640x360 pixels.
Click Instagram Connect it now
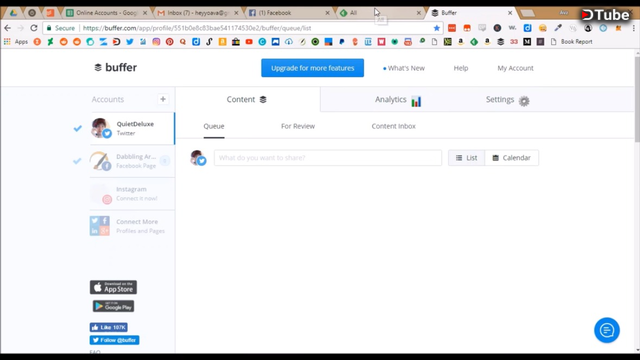point(132,193)
